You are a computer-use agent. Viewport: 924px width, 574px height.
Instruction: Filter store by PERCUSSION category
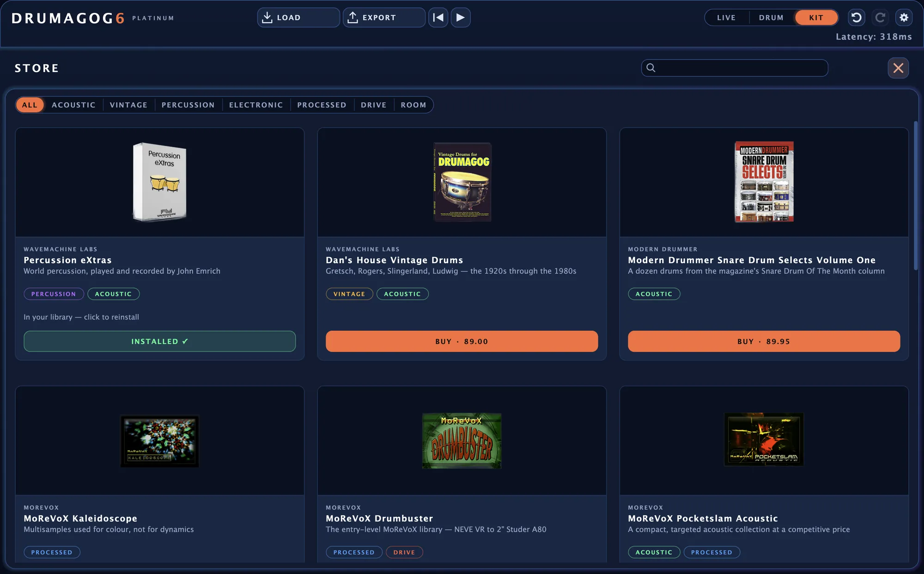(x=188, y=105)
